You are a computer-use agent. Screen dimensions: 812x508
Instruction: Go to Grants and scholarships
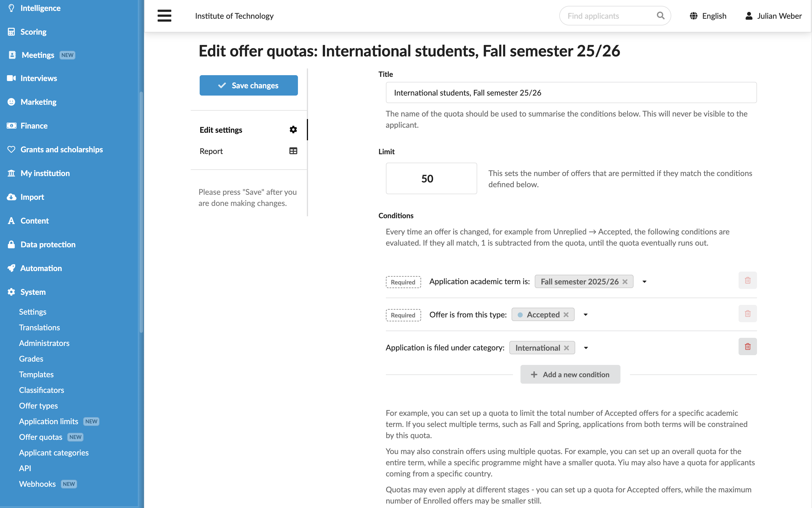(x=61, y=149)
